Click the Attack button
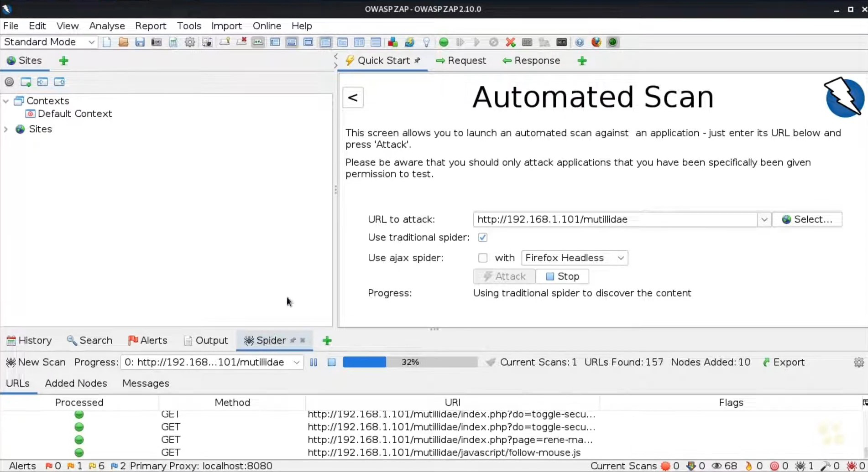Screen dimensions: 868x472 504,276
